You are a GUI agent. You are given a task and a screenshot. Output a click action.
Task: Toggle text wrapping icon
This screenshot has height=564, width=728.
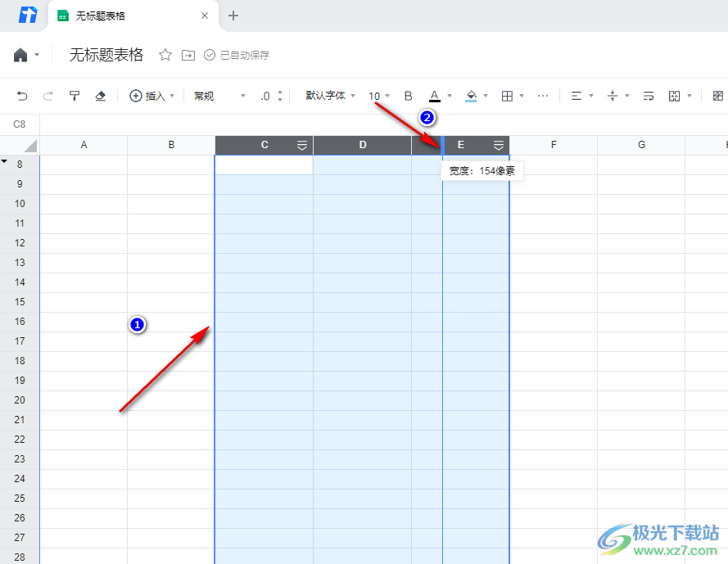coord(649,96)
